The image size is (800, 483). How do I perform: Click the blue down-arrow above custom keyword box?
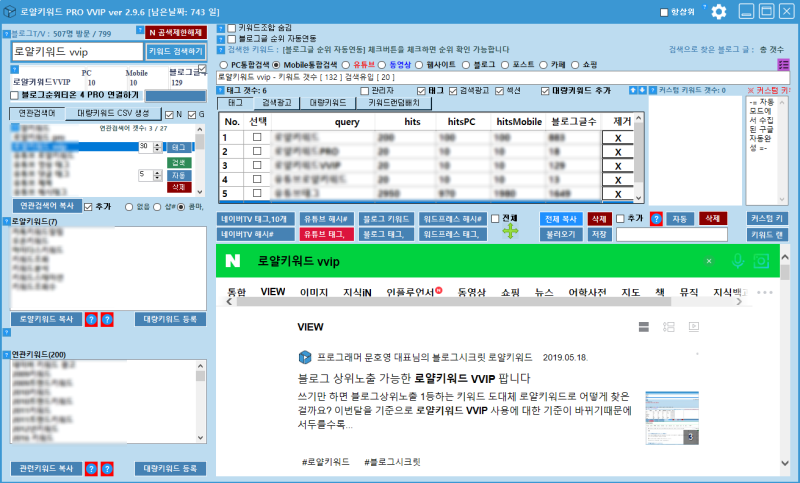coord(642,90)
